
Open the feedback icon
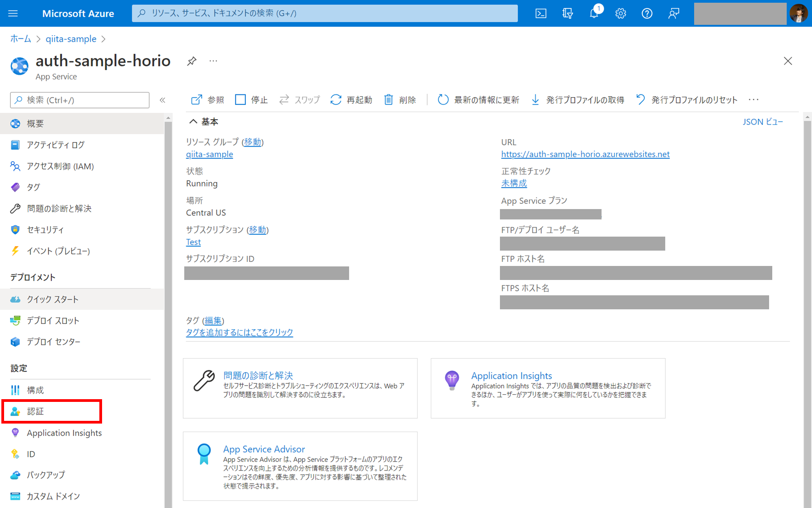coord(673,14)
